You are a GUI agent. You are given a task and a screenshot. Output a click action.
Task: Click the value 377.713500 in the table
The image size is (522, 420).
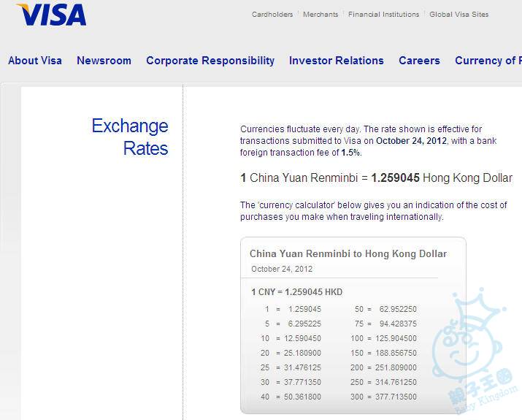[396, 397]
